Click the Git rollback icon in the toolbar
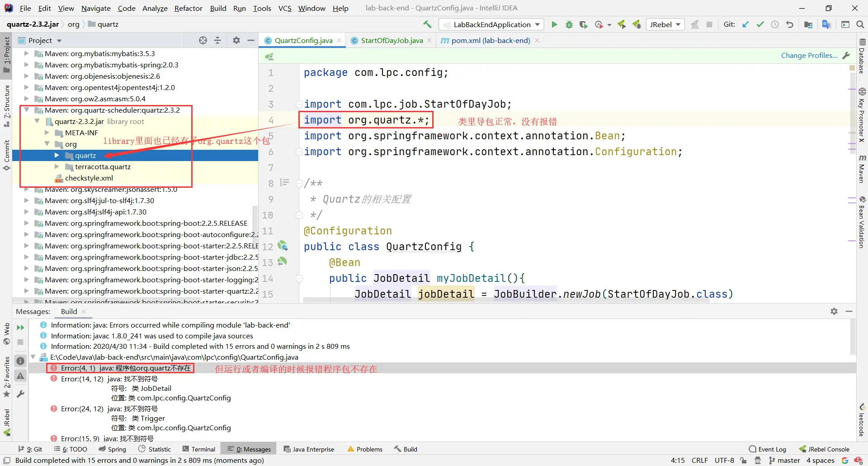 tap(789, 24)
